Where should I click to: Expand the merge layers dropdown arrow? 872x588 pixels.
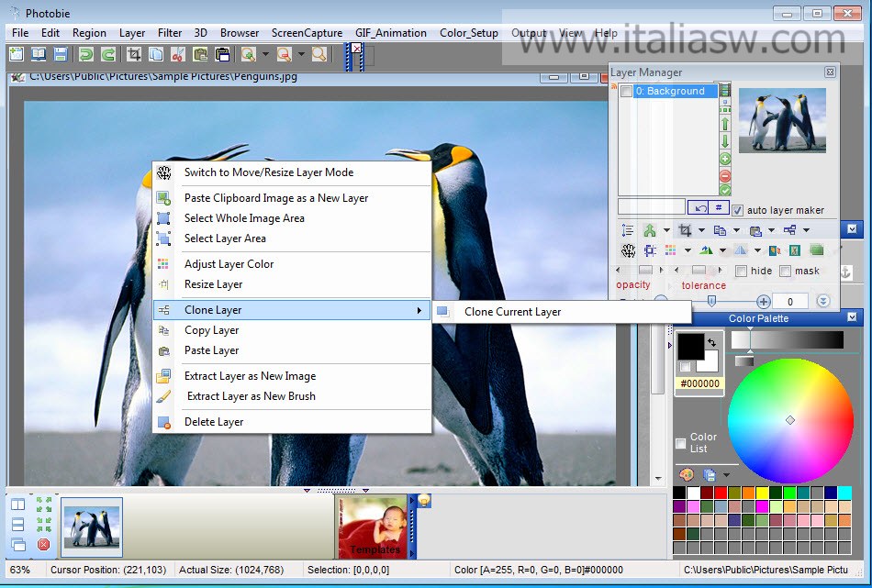[x=666, y=230]
